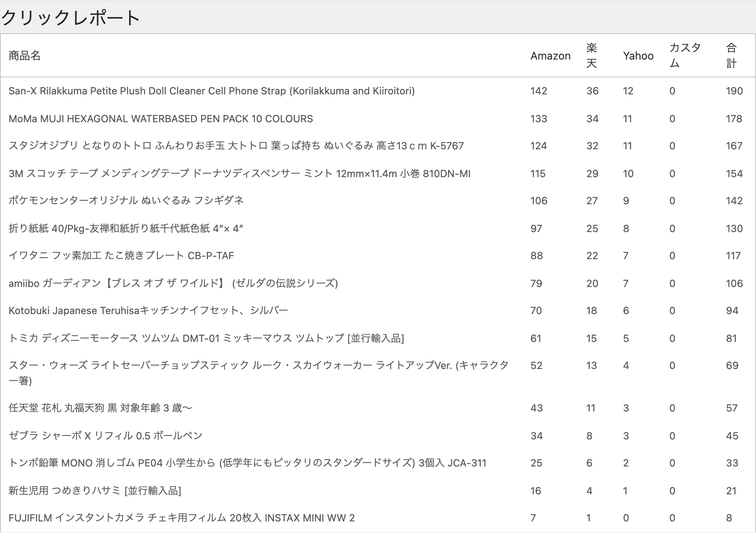Click the 商品名 column header
Screen dimensions: 756x533
(x=25, y=56)
